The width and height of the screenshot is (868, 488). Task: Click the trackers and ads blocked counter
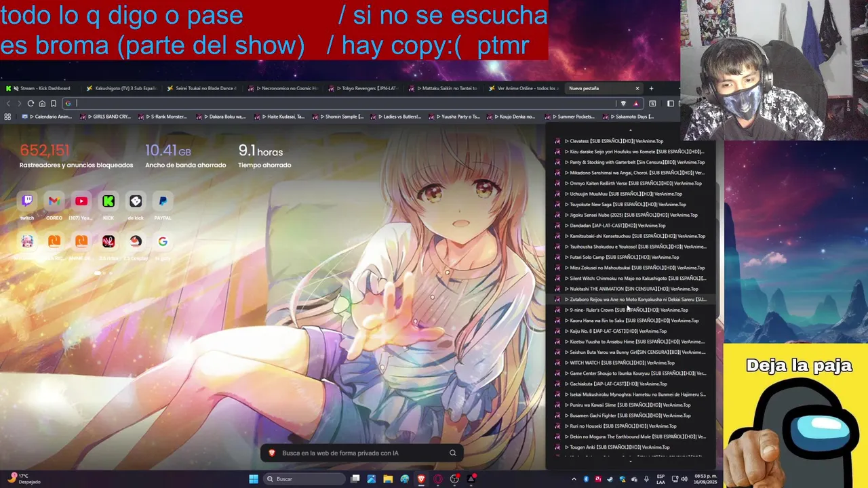click(x=76, y=156)
